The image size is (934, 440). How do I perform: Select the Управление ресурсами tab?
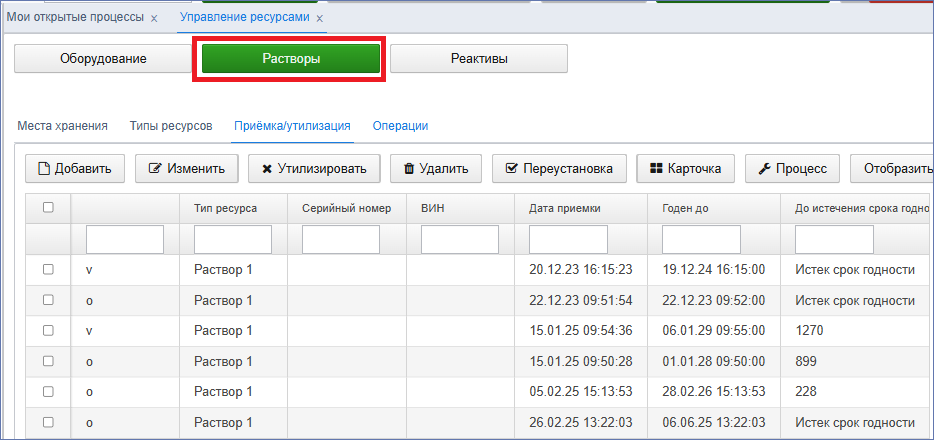tap(245, 17)
